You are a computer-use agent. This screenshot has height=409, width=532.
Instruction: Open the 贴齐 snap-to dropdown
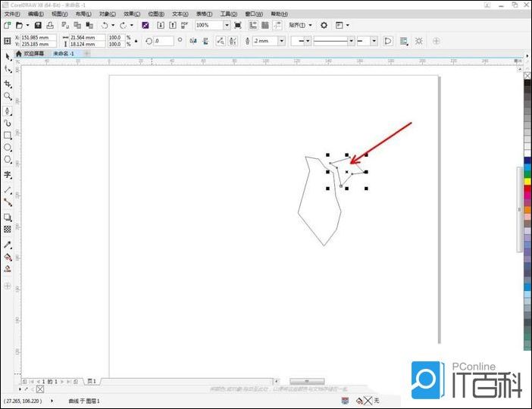(x=300, y=25)
